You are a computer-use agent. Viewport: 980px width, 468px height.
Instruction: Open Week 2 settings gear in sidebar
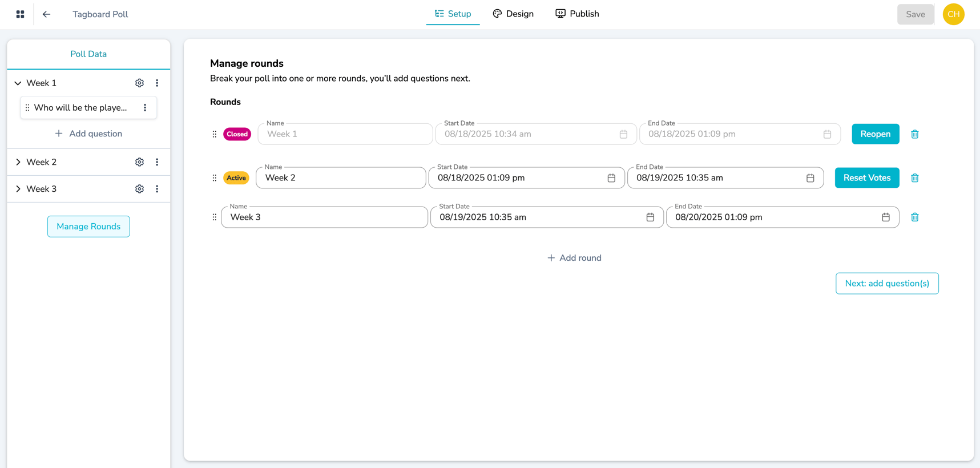tap(139, 162)
